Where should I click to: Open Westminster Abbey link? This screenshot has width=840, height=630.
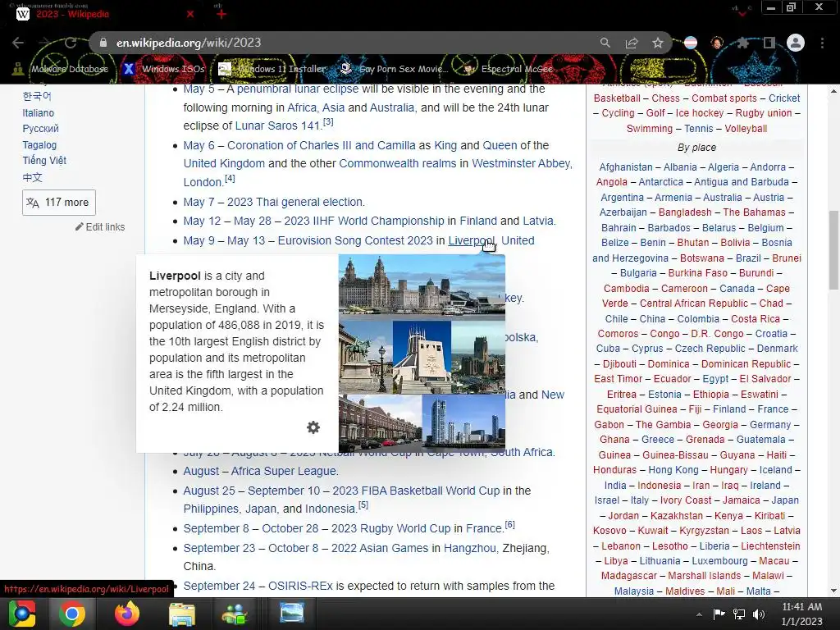pyautogui.click(x=521, y=163)
